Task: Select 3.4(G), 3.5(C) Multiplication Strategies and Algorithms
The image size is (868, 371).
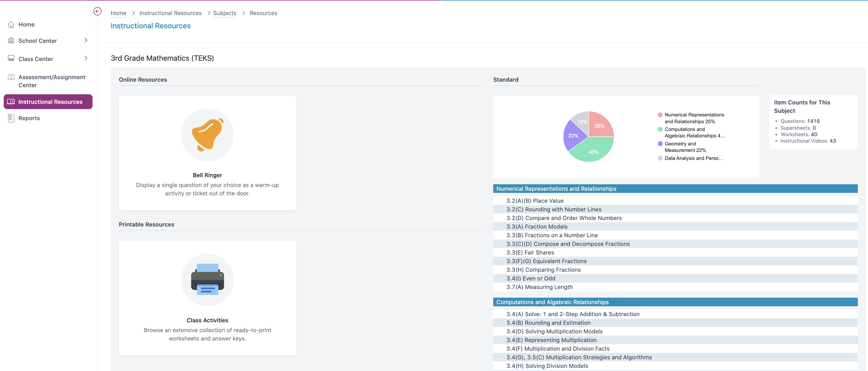Action: click(x=675, y=357)
